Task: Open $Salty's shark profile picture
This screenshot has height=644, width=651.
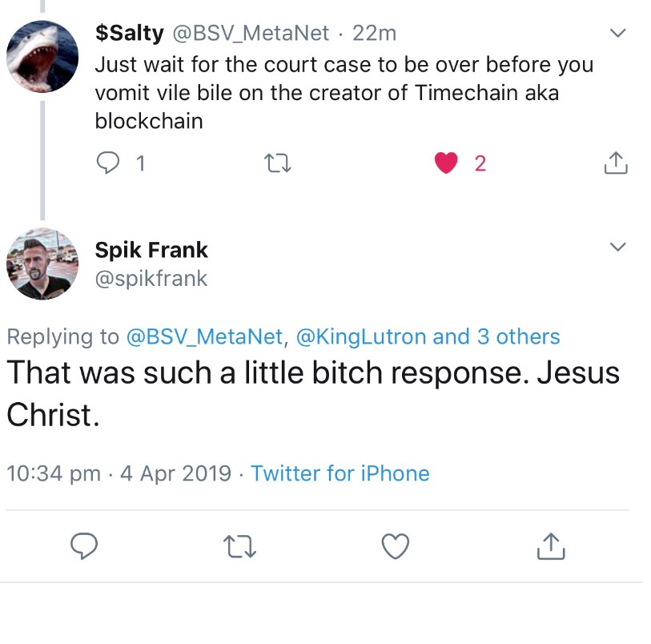Action: coord(42,55)
